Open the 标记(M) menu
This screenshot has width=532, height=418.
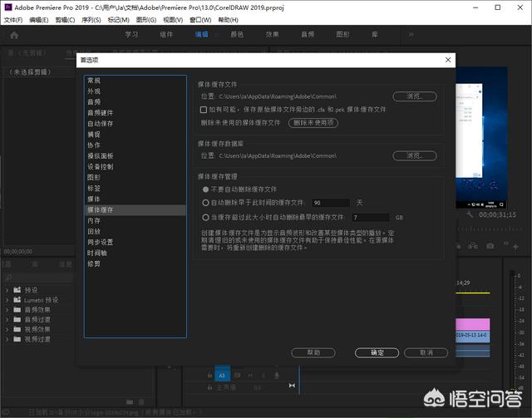click(118, 20)
